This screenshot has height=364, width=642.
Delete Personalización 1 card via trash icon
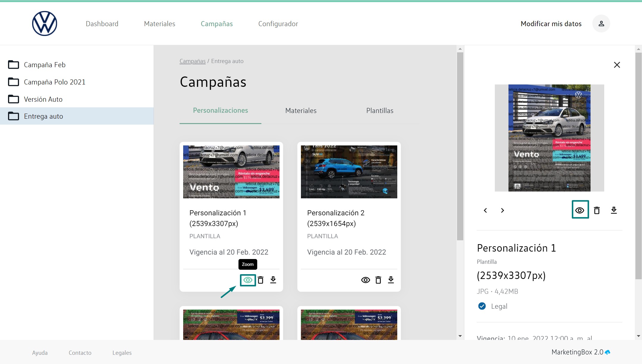tap(260, 280)
